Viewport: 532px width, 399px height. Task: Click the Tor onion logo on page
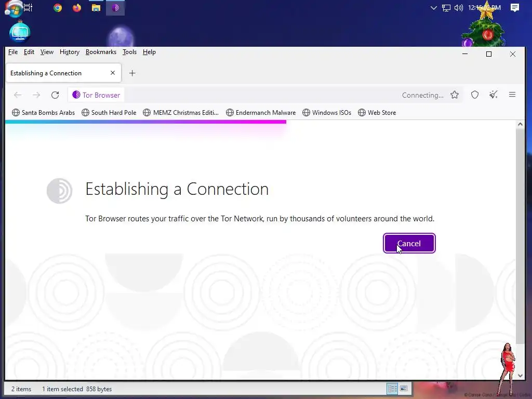[59, 191]
